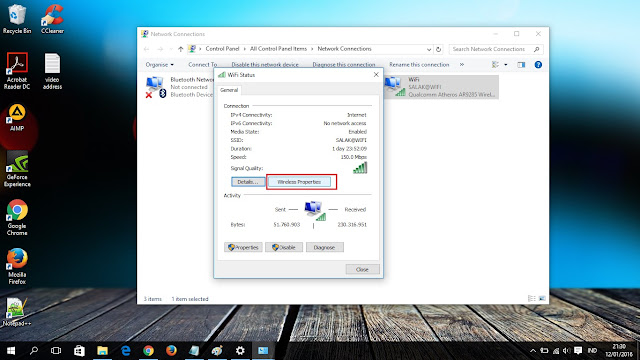
Task: Open the Store from the taskbar
Action: (x=79, y=351)
